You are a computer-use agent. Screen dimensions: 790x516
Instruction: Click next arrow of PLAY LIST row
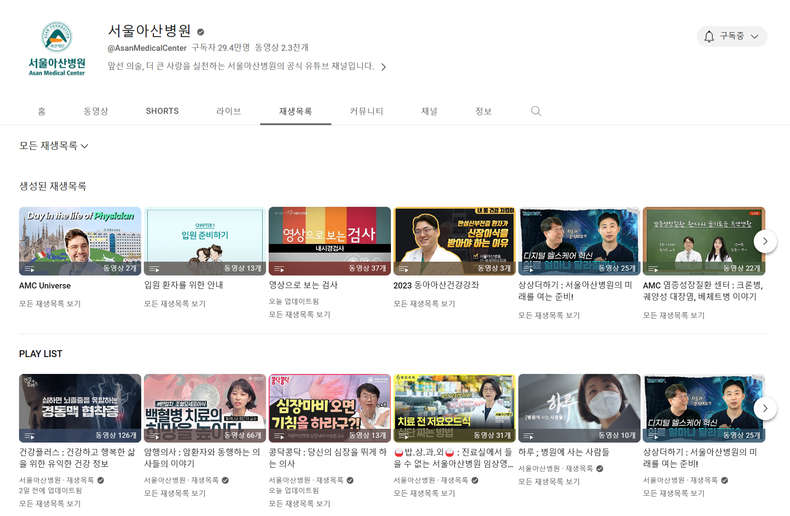[765, 408]
